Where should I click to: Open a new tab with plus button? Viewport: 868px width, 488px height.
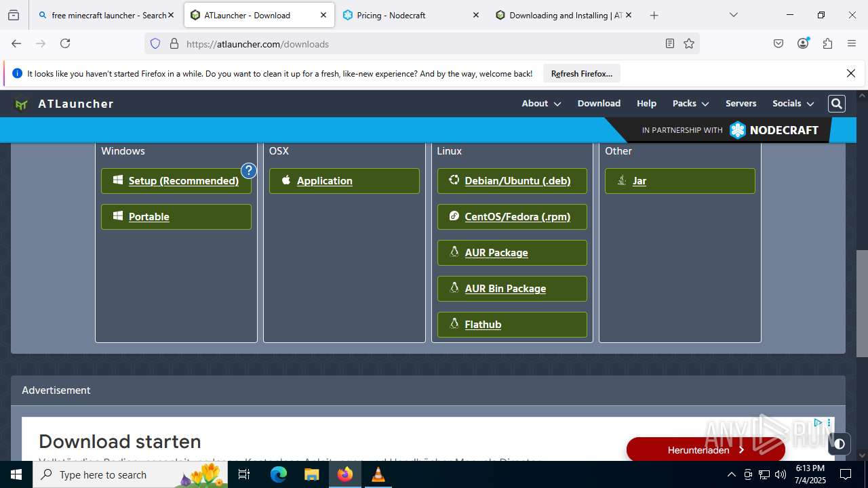click(654, 15)
